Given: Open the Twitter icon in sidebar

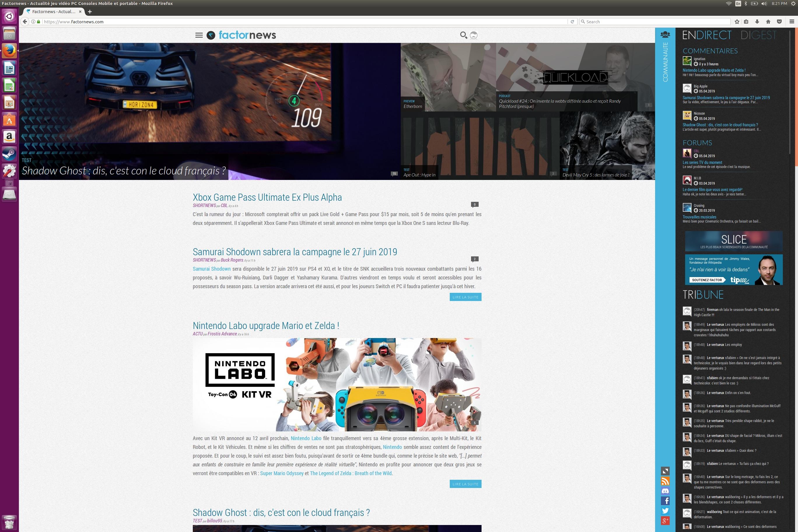Looking at the screenshot, I should [665, 511].
